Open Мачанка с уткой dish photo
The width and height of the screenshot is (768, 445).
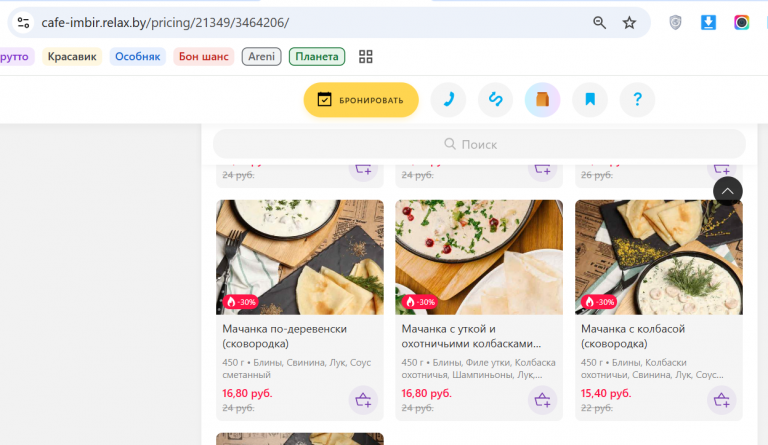479,257
